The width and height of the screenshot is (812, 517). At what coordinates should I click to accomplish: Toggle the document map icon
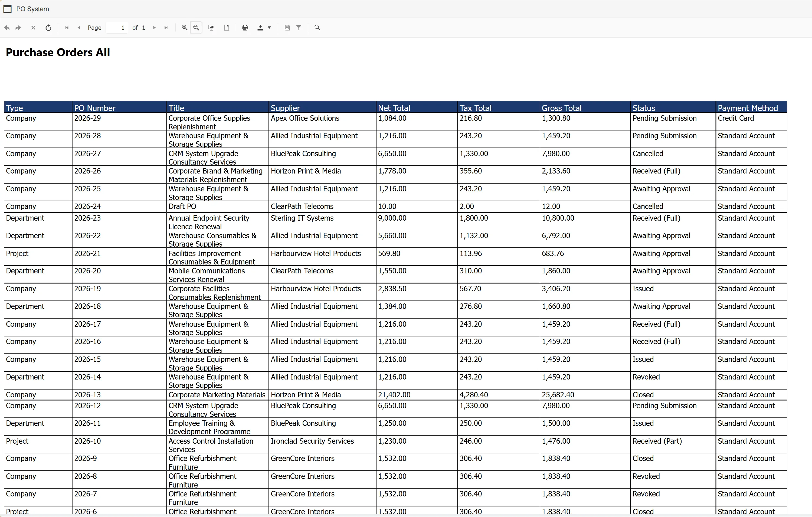(x=287, y=28)
